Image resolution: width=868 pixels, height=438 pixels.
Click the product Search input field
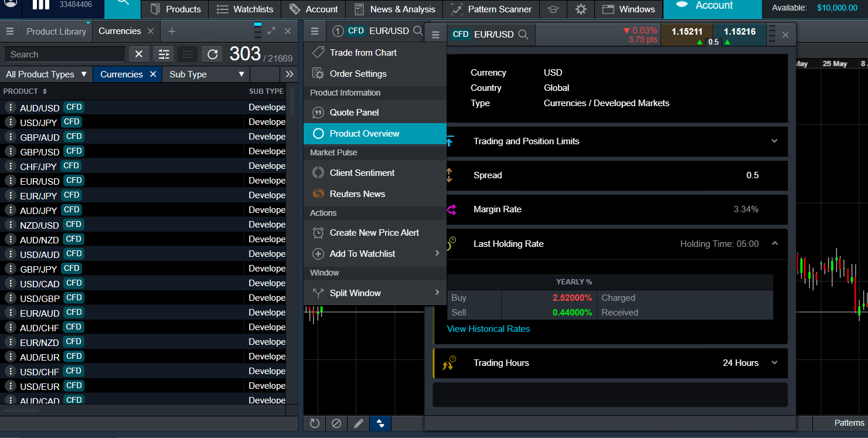(64, 54)
